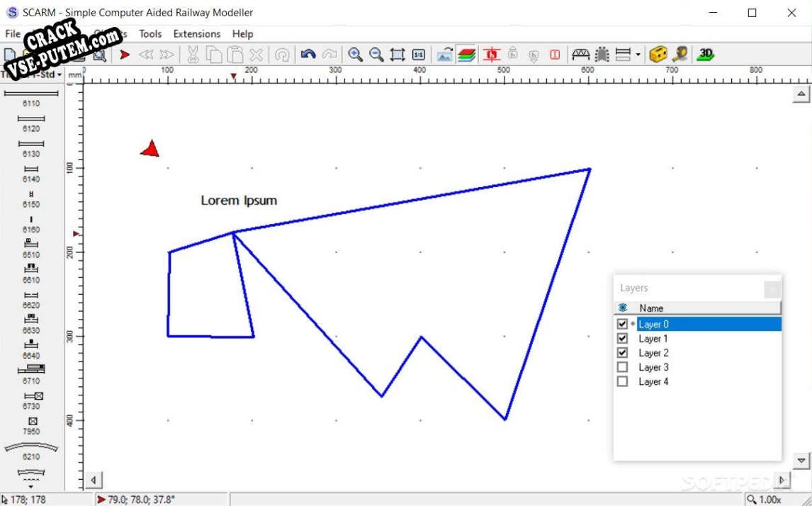Enable Layer 3 visibility checkbox

coord(623,367)
